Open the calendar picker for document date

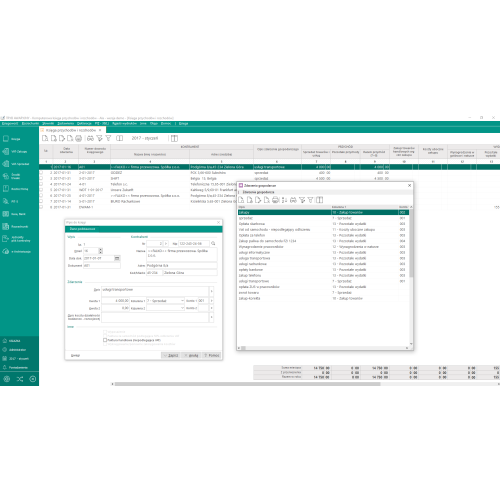click(117, 258)
